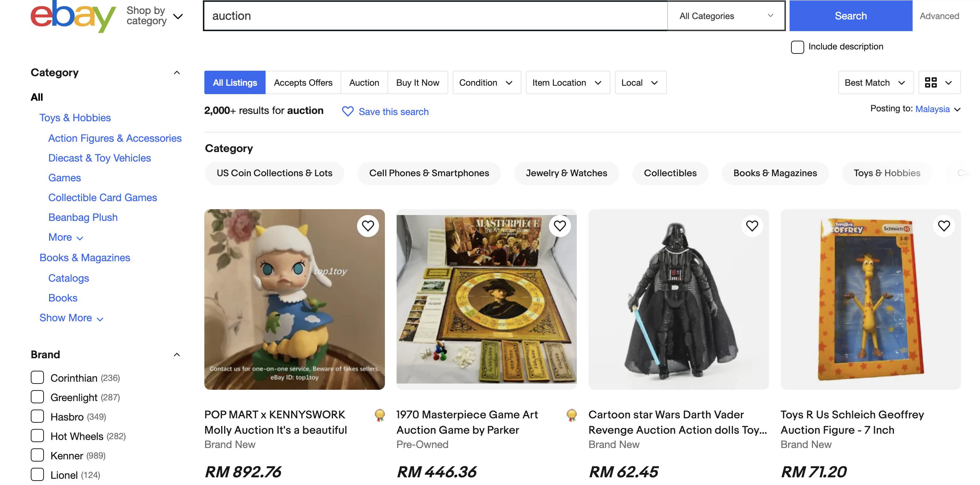Viewport: 980px width, 485px height.
Task: Switch to the Auction tab
Action: click(x=364, y=82)
